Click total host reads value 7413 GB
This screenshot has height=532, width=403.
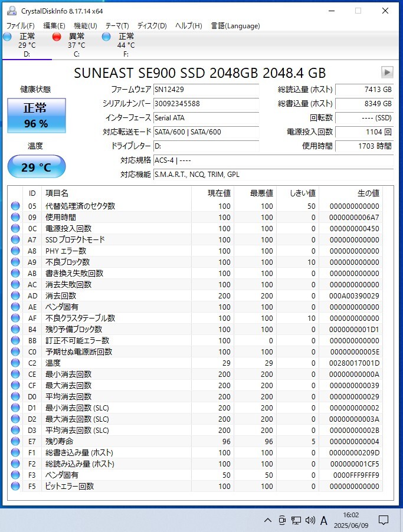click(x=364, y=90)
